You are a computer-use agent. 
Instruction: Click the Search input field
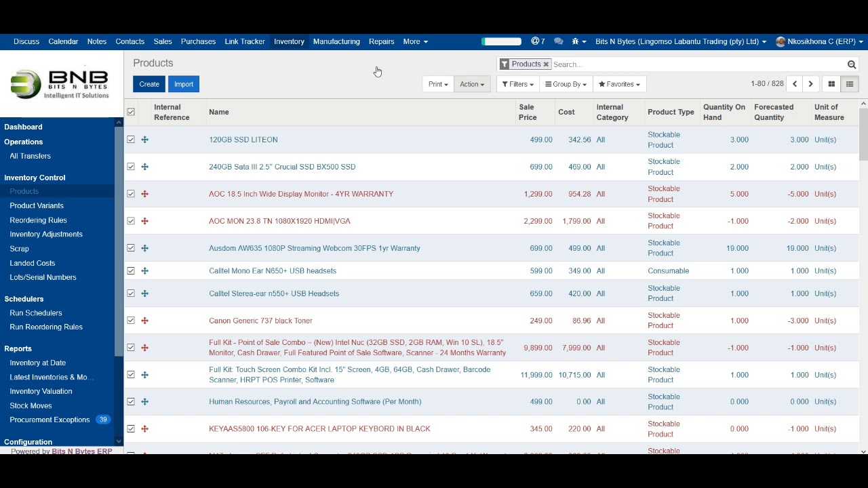(x=698, y=64)
